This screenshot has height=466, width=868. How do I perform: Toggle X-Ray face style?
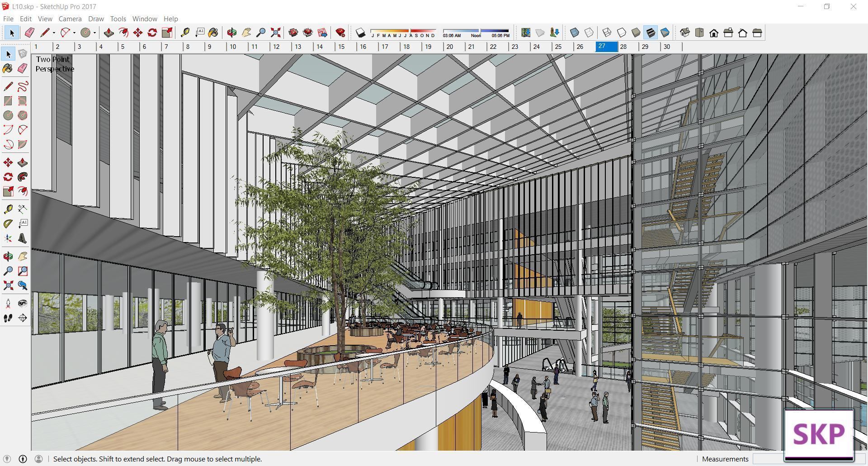pos(575,33)
